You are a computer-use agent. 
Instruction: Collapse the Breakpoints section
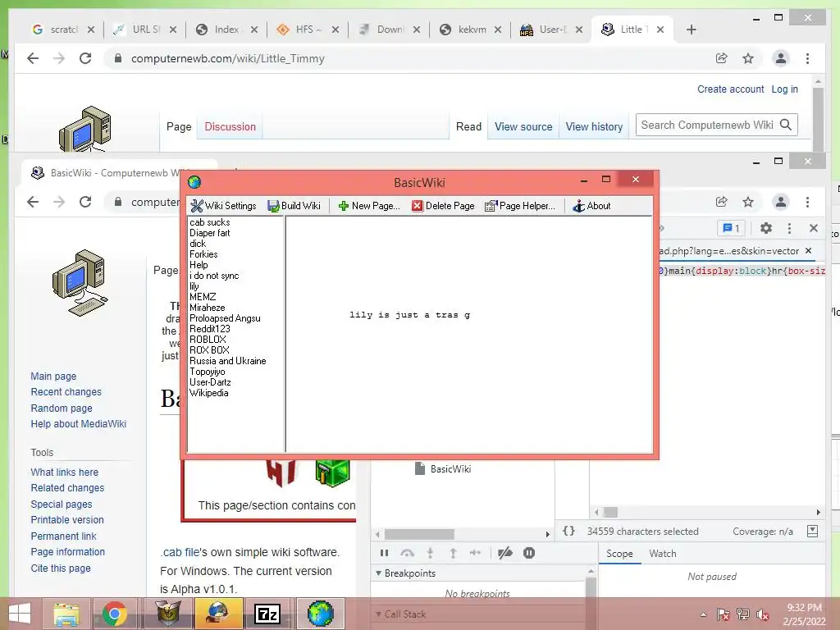pos(377,573)
